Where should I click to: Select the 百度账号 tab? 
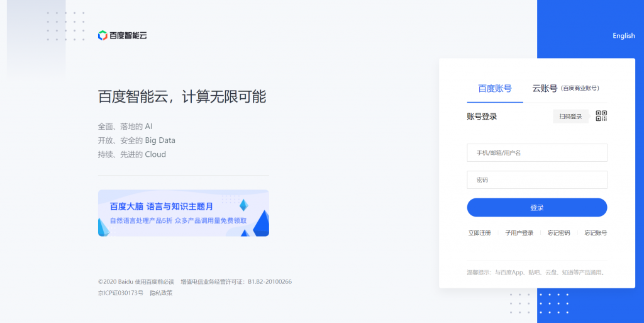[495, 88]
